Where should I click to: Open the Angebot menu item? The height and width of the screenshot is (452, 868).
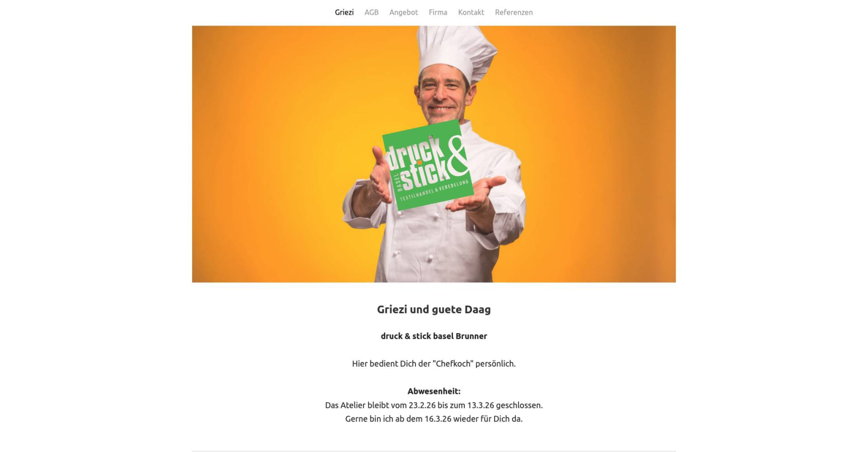pos(403,12)
